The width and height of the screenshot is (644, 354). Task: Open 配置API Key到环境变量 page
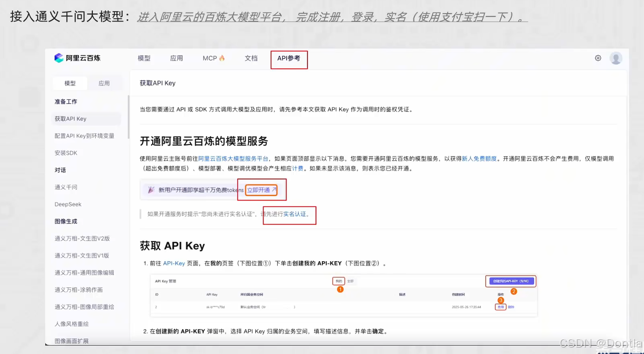tap(84, 135)
